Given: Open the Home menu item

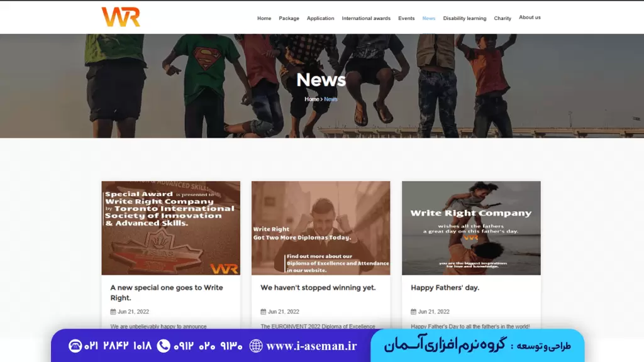Looking at the screenshot, I should pyautogui.click(x=264, y=18).
